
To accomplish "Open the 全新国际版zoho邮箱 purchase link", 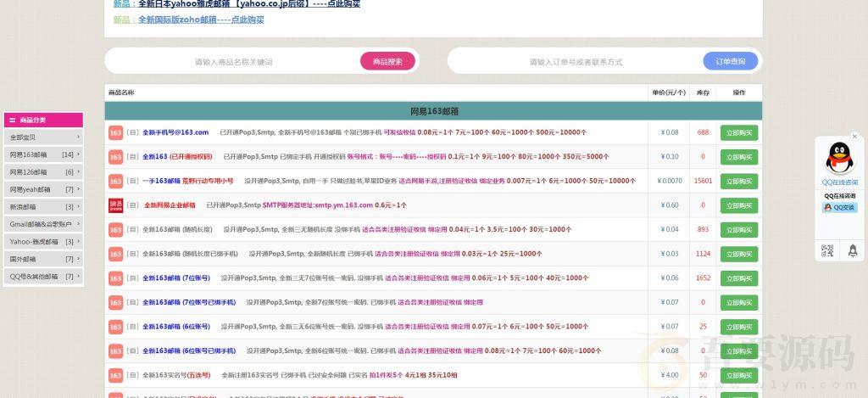I will click(x=201, y=20).
